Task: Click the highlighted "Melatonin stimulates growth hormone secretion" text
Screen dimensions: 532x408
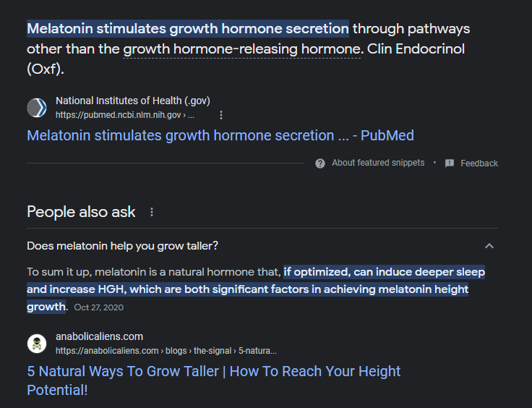Action: coord(188,29)
